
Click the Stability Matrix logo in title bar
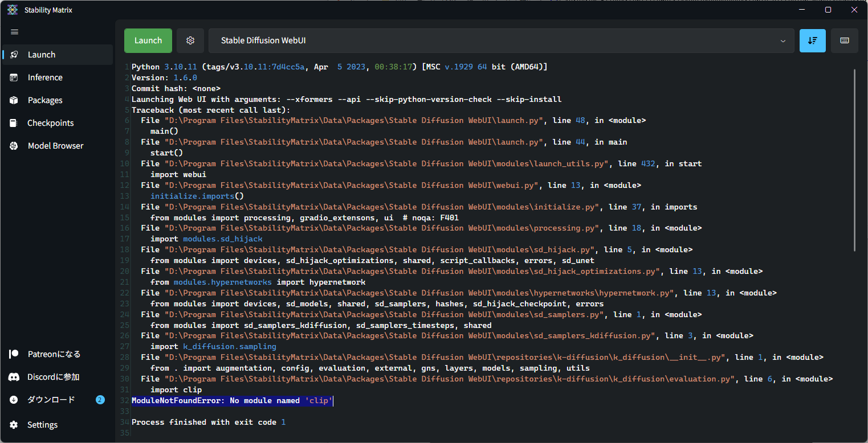coord(12,10)
